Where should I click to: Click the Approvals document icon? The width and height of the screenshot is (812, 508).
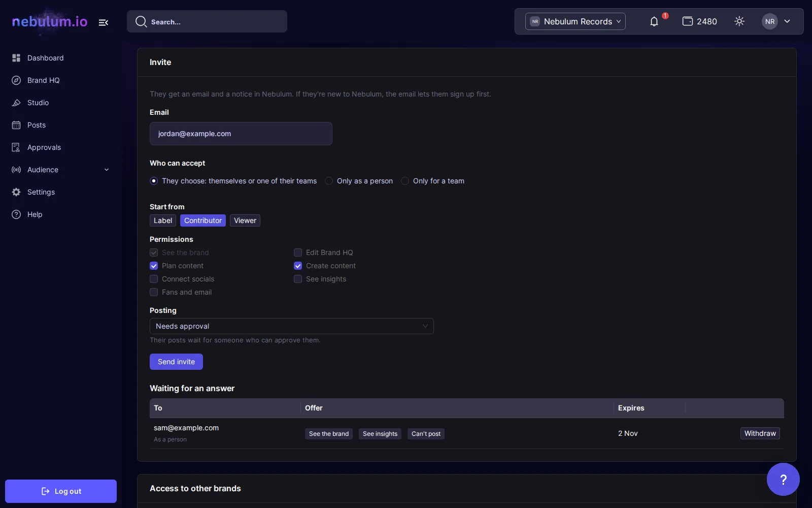[x=16, y=147]
